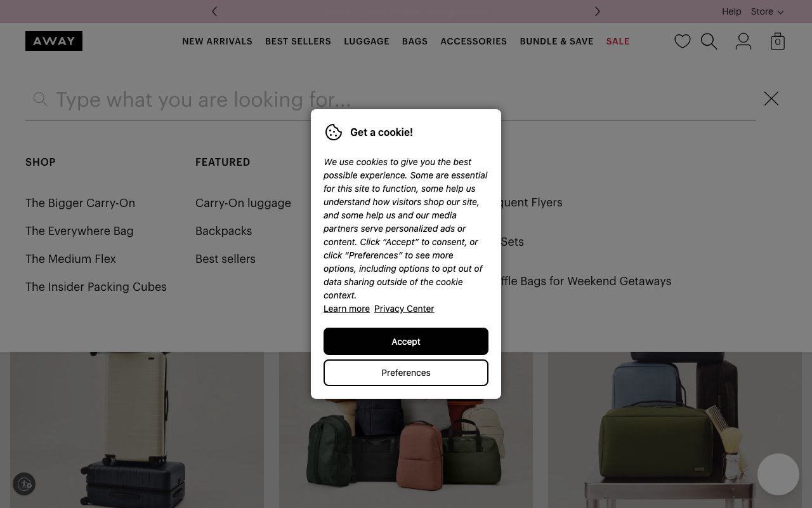This screenshot has height=508, width=812.
Task: Open cookie Preferences
Action: click(x=406, y=373)
